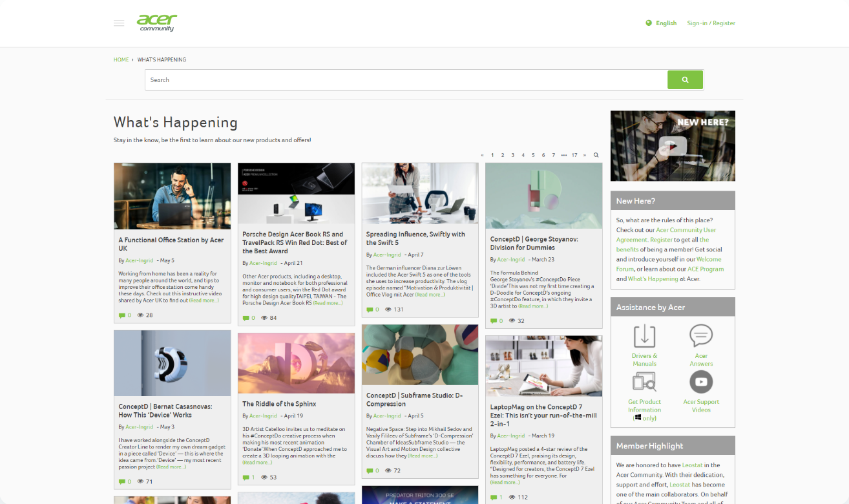The image size is (849, 504).
Task: Open Riddle of the Sphinx thumbnail image
Action: pyautogui.click(x=296, y=363)
